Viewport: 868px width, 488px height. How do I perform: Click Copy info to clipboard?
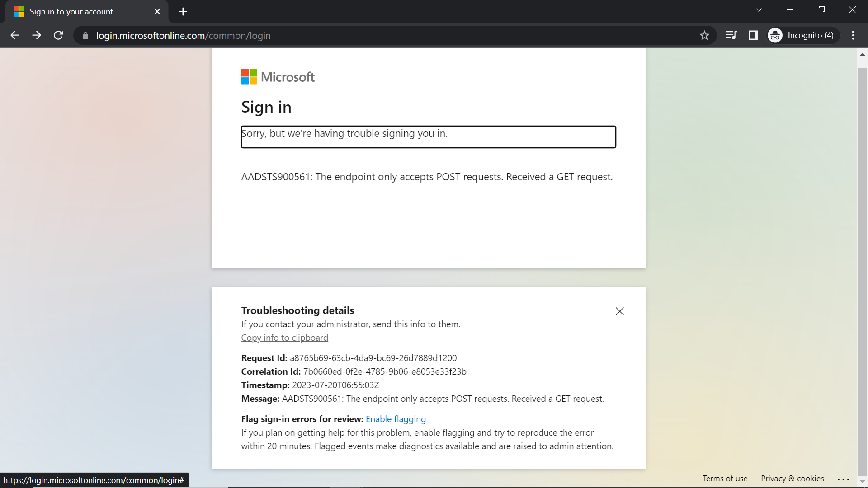[x=284, y=338]
